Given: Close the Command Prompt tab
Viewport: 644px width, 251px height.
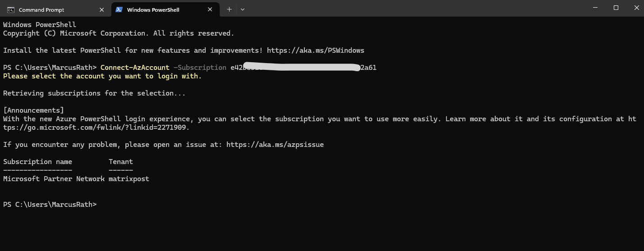Looking at the screenshot, I should 102,9.
